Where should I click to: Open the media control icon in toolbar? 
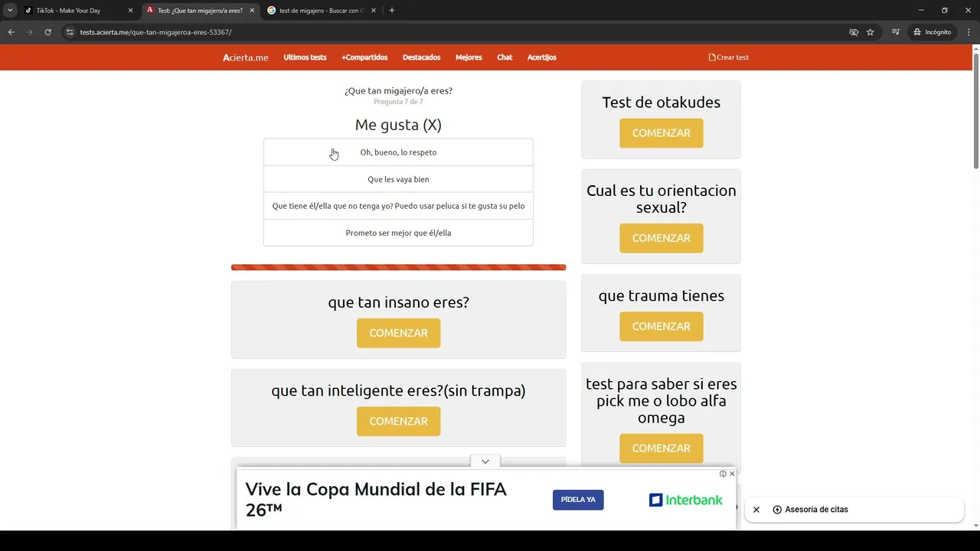(896, 32)
